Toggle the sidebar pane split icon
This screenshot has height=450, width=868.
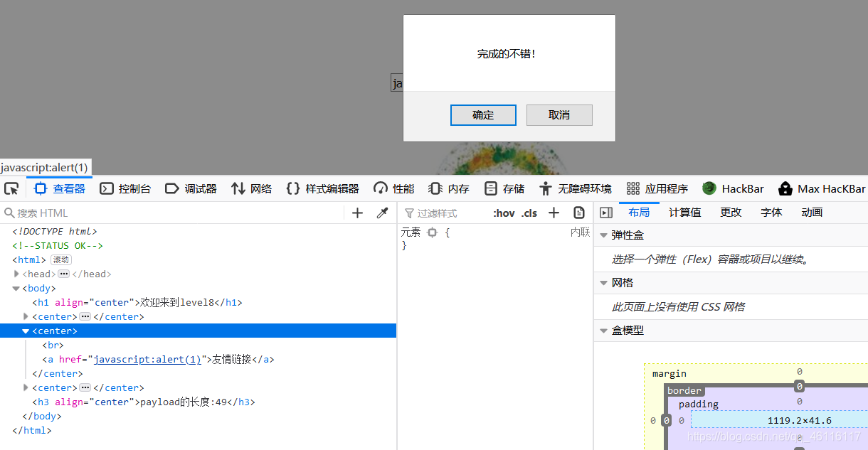(606, 213)
